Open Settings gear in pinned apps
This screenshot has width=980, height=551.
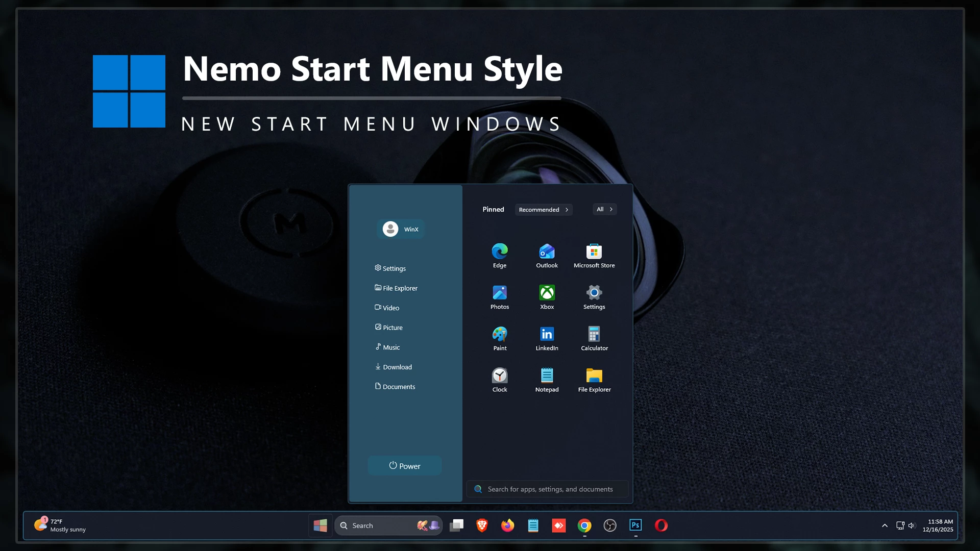(594, 297)
